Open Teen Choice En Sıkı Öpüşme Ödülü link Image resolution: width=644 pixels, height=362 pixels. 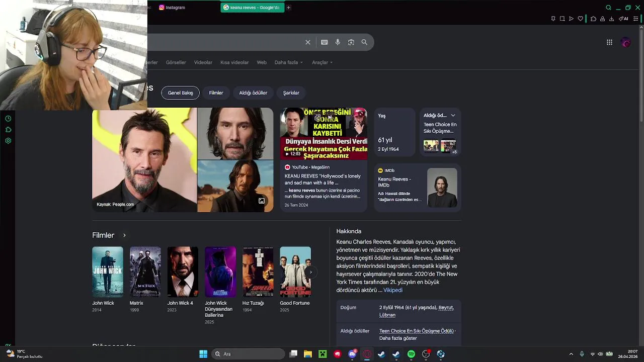click(x=417, y=331)
